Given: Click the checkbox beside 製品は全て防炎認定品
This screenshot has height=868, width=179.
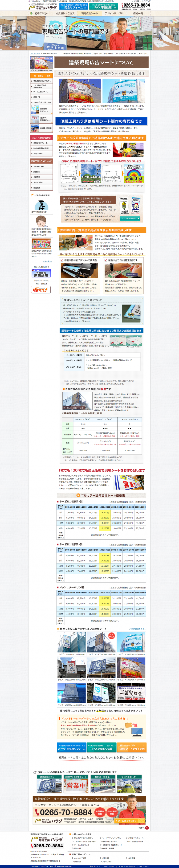Looking at the screenshot, I should [106, 260].
